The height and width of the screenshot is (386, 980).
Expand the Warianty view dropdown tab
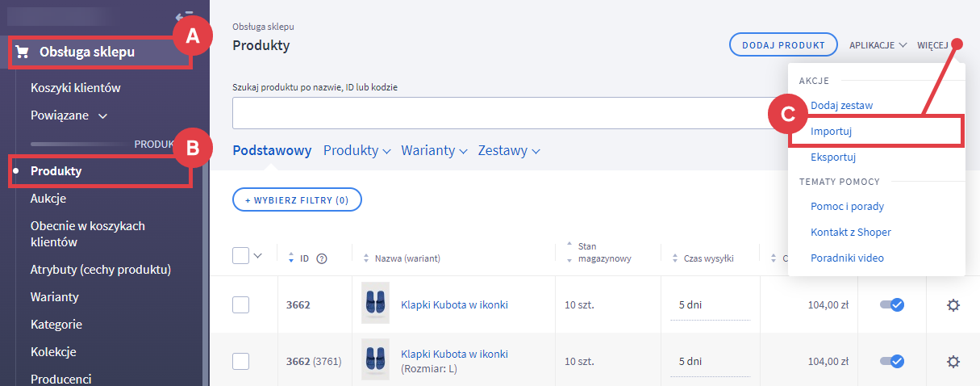pos(433,150)
